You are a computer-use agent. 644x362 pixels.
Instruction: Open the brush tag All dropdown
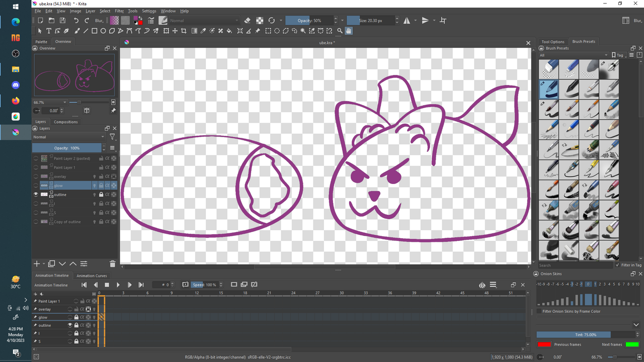pos(573,55)
